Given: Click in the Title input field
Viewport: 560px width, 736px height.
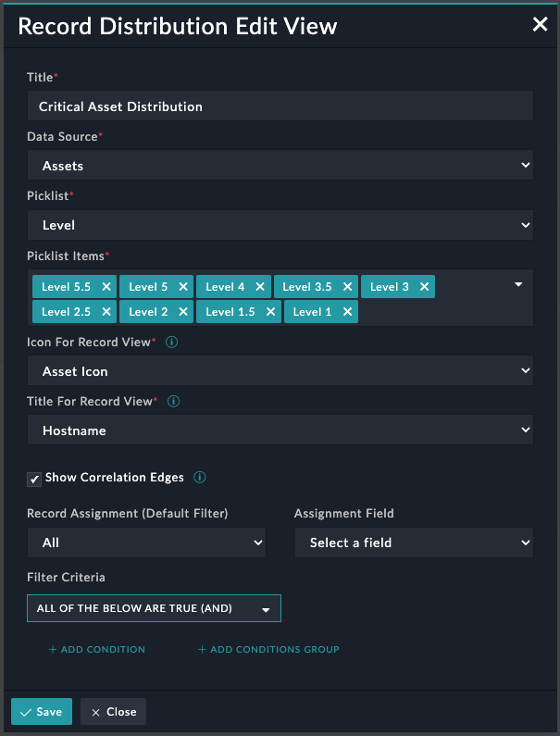Looking at the screenshot, I should click(x=280, y=106).
